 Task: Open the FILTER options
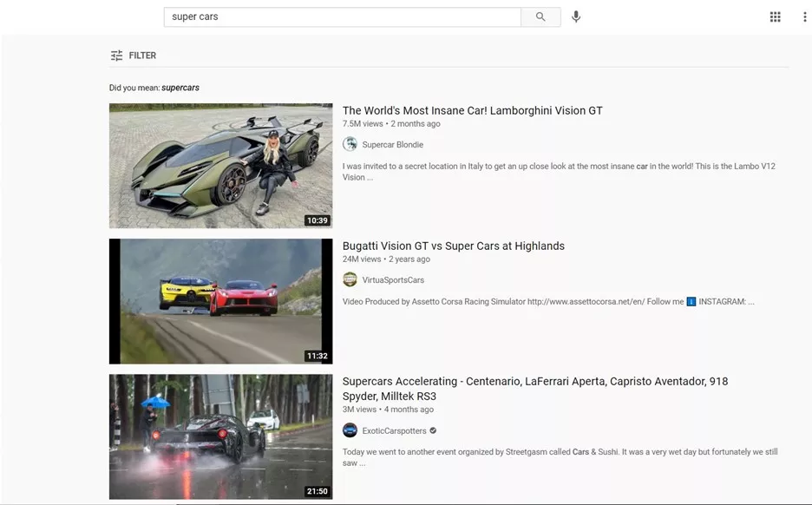[133, 56]
